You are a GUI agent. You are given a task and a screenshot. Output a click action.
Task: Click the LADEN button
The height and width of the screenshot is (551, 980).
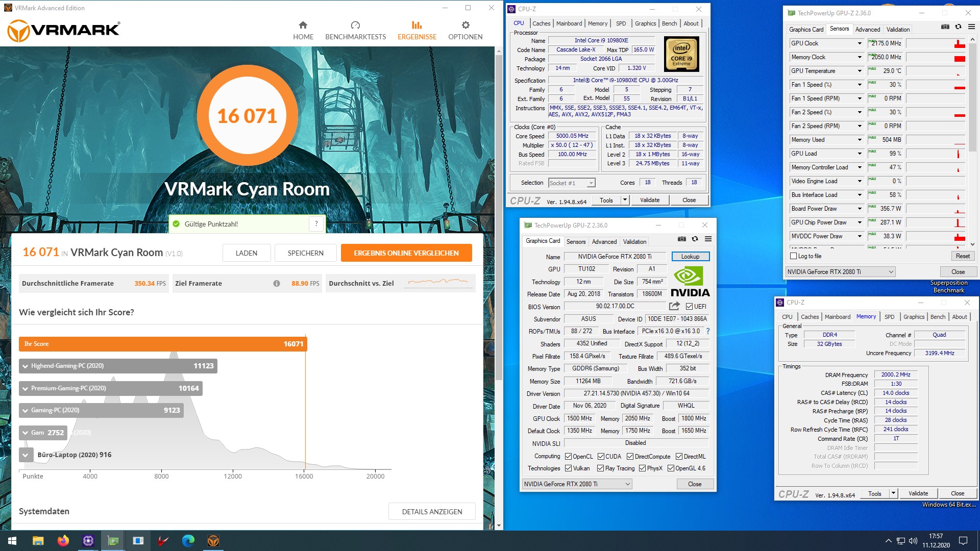tap(247, 253)
